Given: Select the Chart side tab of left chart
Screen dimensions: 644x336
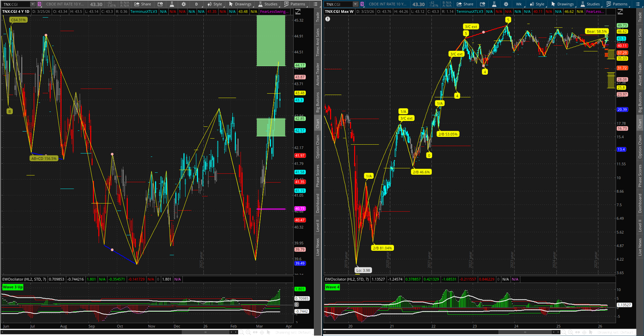Looking at the screenshot, I should [x=317, y=123].
